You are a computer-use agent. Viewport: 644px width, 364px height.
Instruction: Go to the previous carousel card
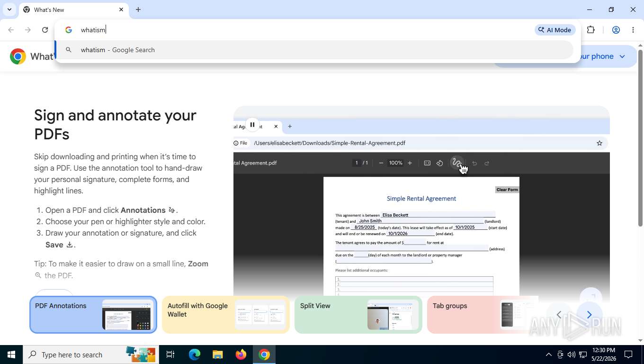[x=559, y=315]
